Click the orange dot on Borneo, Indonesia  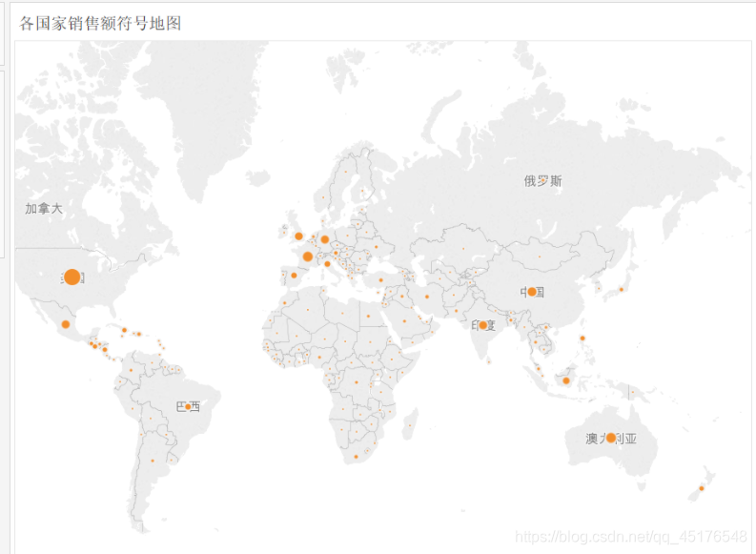[x=566, y=380]
